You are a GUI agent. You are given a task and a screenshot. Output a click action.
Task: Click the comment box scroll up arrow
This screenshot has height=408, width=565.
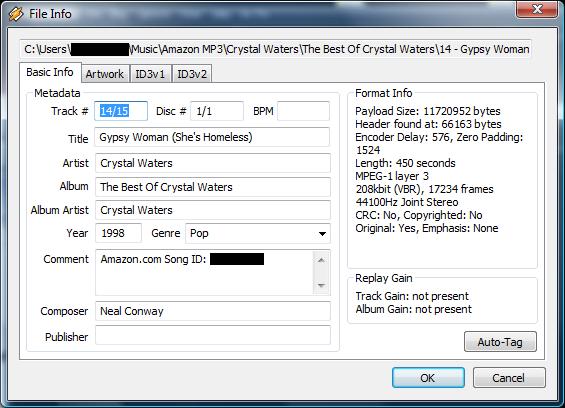coord(321,260)
